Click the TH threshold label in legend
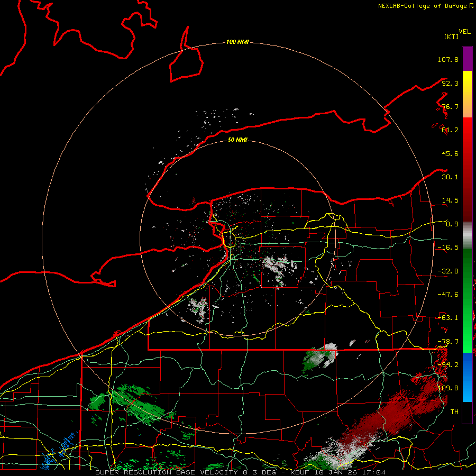This screenshot has width=476, height=476. click(454, 411)
